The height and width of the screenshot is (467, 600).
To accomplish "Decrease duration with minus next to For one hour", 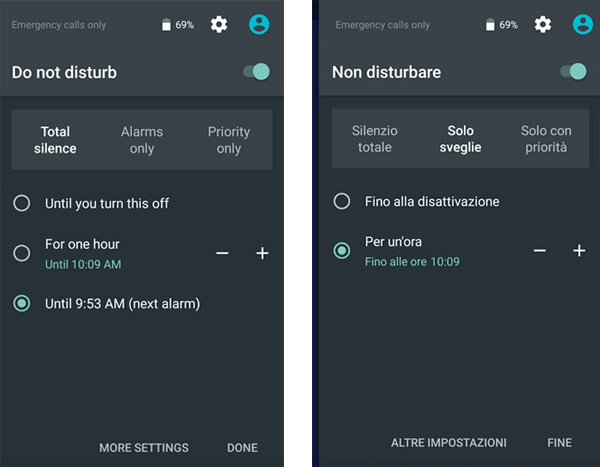I will (222, 253).
